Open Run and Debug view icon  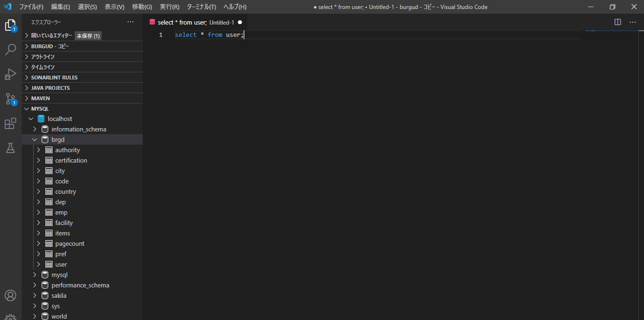coord(10,74)
